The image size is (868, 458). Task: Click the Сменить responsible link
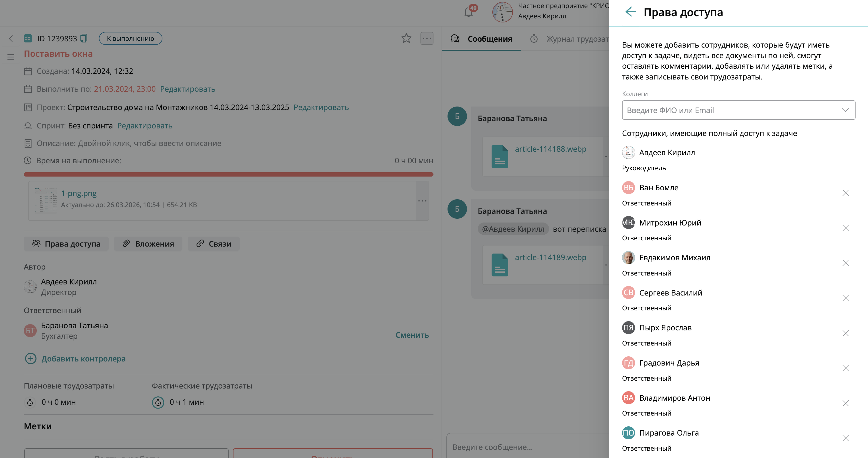point(412,335)
